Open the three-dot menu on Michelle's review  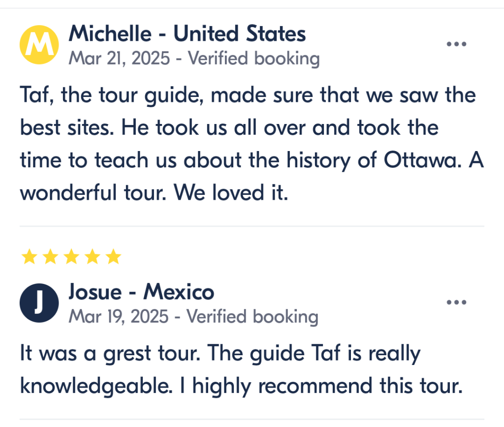pos(456,44)
